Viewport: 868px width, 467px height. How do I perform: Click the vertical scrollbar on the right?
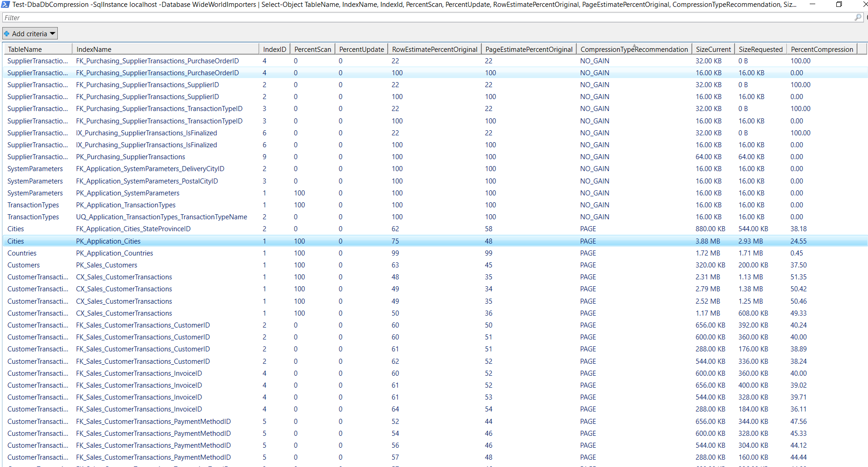coord(865,183)
